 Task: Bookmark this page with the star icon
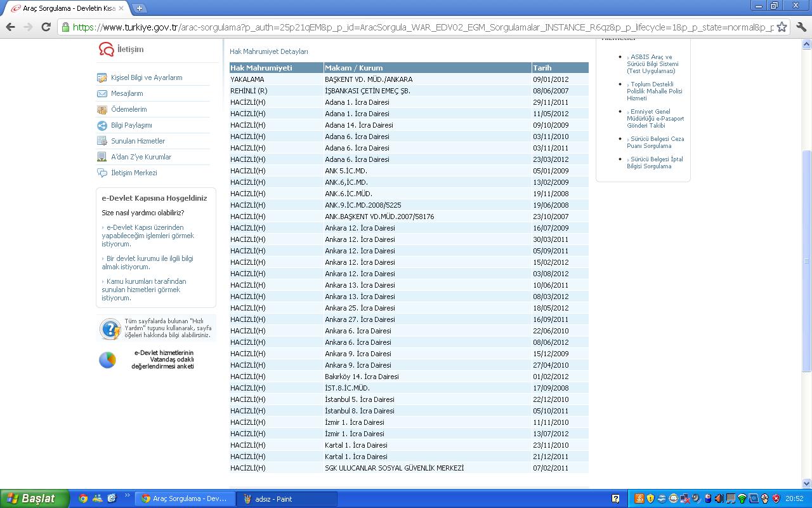pos(782,27)
